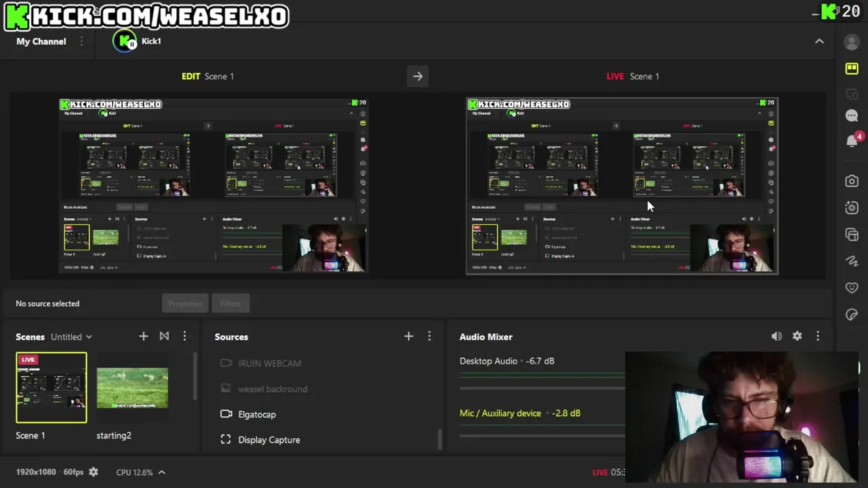Image resolution: width=868 pixels, height=488 pixels.
Task: Click the disabled Properties button
Action: [185, 304]
